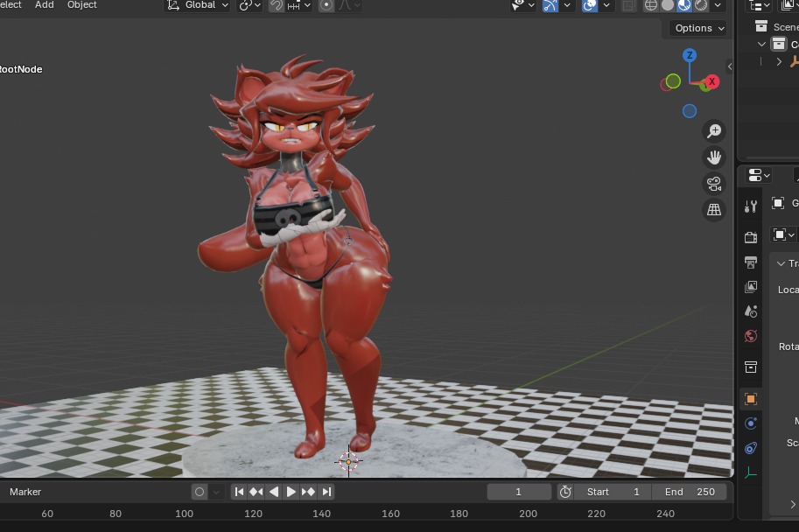Toggle camera view icon
This screenshot has width=799, height=532.
(714, 184)
